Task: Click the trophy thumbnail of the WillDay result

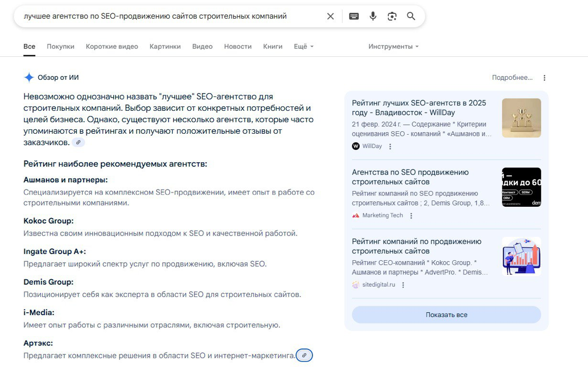Action: (521, 118)
